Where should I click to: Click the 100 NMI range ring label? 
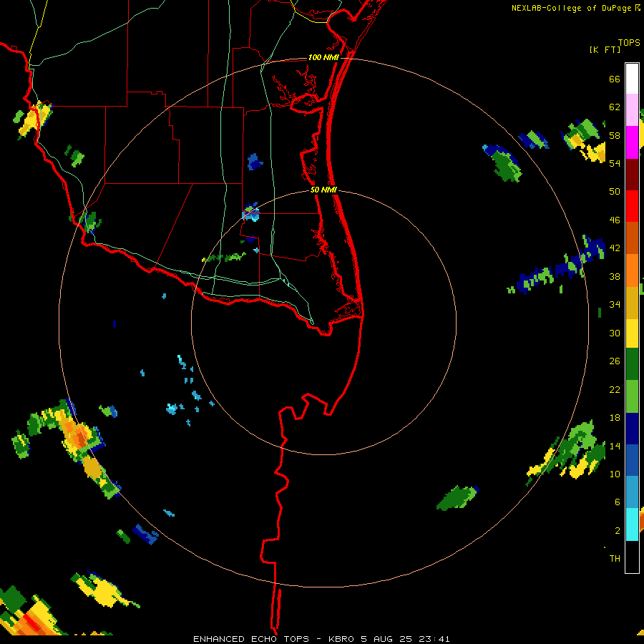coord(323,57)
